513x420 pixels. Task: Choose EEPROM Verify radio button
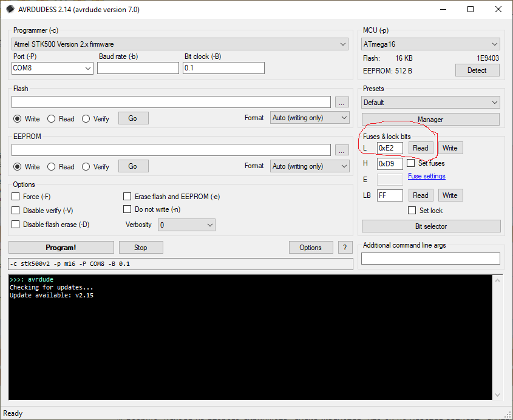click(x=86, y=167)
